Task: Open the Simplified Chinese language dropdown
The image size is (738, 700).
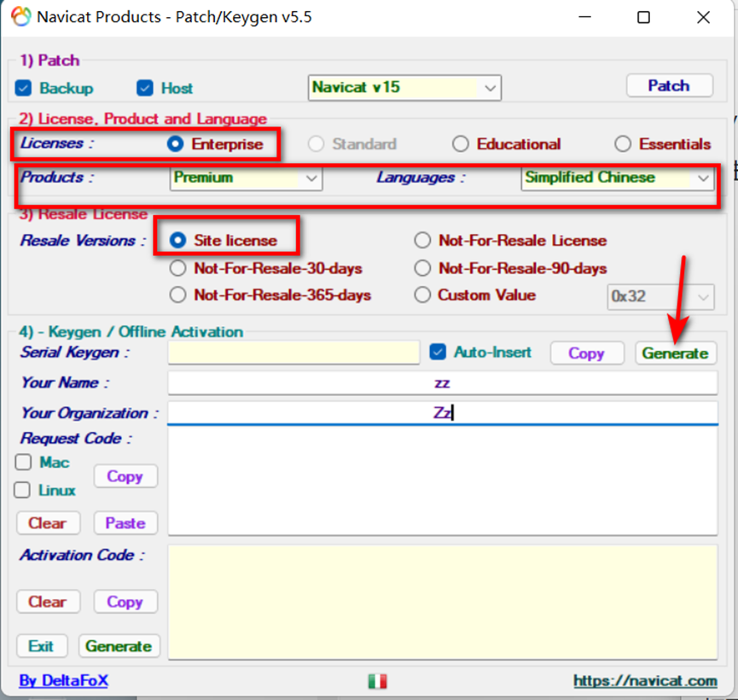Action: click(x=617, y=178)
